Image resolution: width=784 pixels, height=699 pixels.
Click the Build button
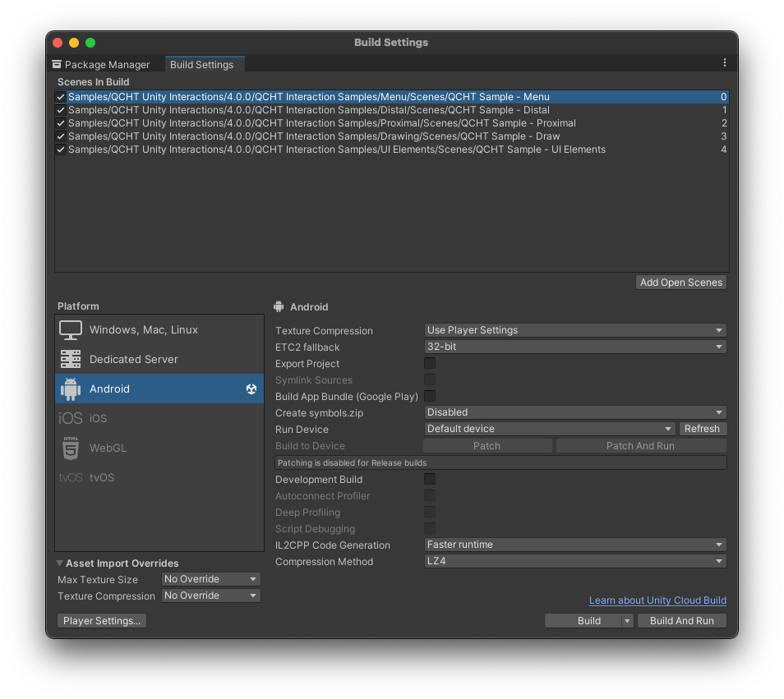click(x=583, y=620)
